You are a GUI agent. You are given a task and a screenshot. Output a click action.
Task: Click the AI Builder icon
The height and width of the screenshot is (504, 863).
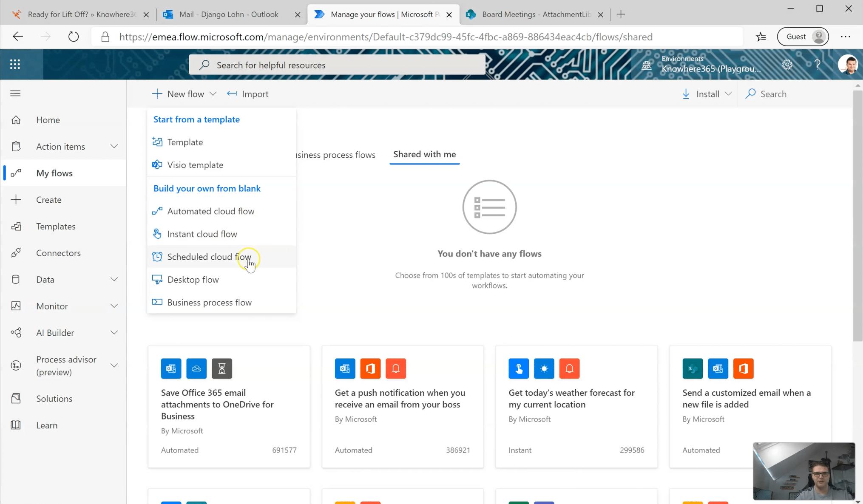click(x=16, y=333)
